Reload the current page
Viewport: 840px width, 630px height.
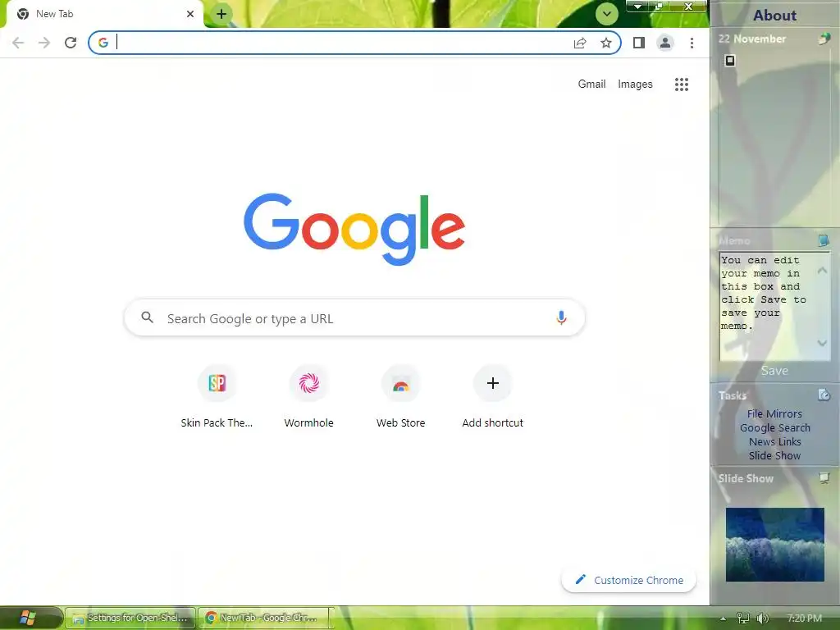71,43
